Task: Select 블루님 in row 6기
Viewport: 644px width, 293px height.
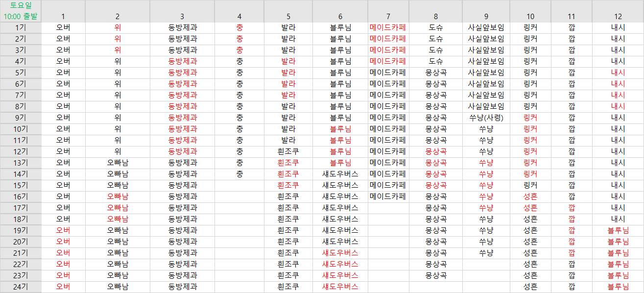Action: 340,84
